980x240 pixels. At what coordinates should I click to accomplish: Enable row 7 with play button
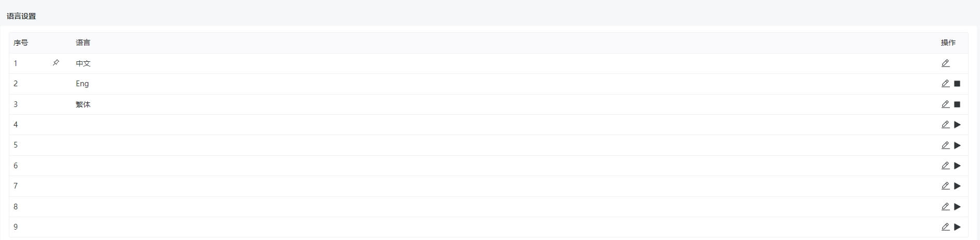point(957,186)
